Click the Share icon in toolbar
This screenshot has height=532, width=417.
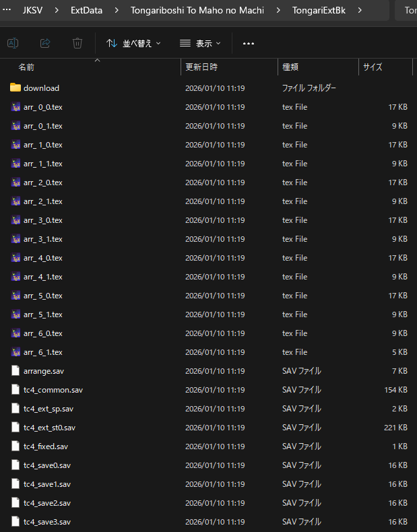point(45,43)
